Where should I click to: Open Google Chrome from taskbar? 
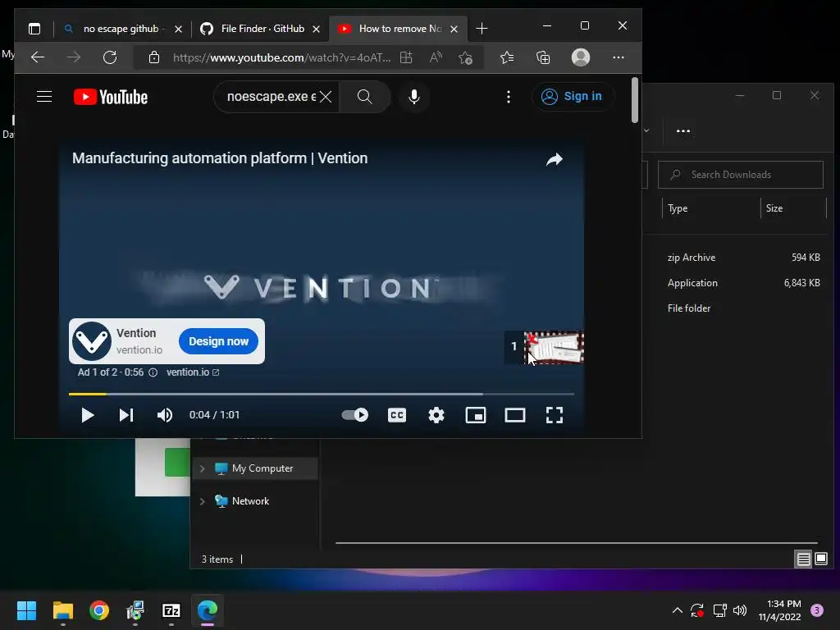tap(99, 610)
